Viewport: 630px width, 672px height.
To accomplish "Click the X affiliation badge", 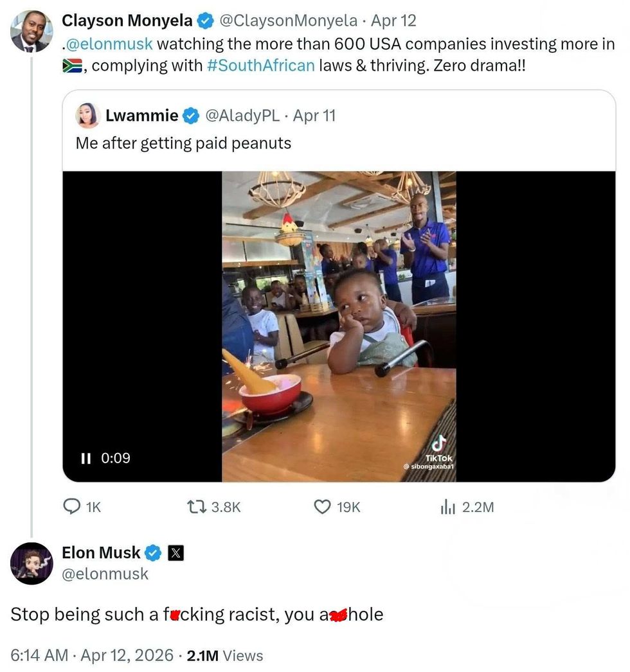I will click(175, 553).
